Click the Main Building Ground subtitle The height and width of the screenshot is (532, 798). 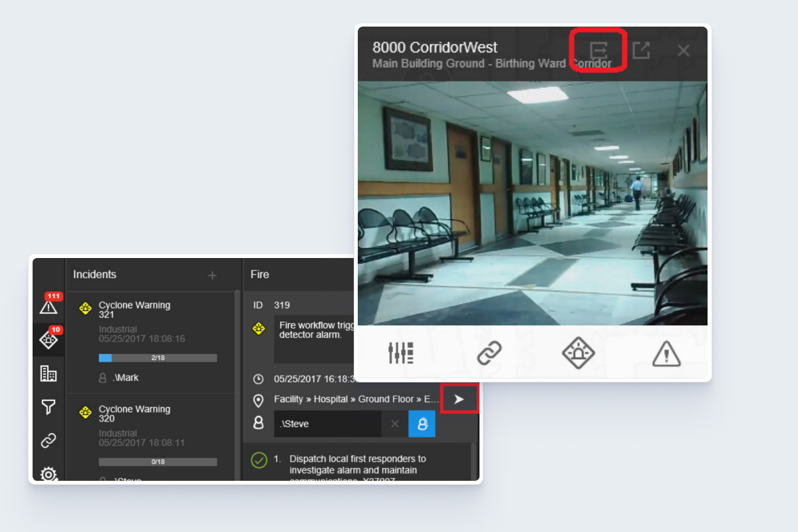[492, 64]
